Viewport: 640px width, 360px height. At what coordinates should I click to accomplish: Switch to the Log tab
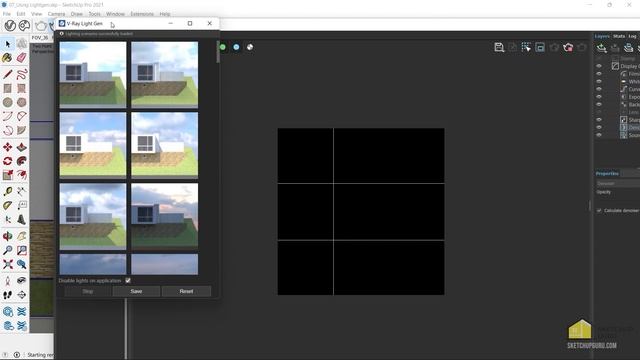[632, 36]
